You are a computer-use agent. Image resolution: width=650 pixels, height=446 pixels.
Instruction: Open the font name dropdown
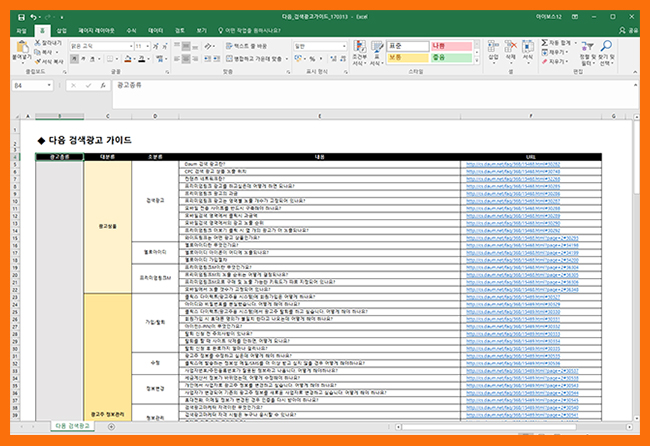pyautogui.click(x=131, y=46)
